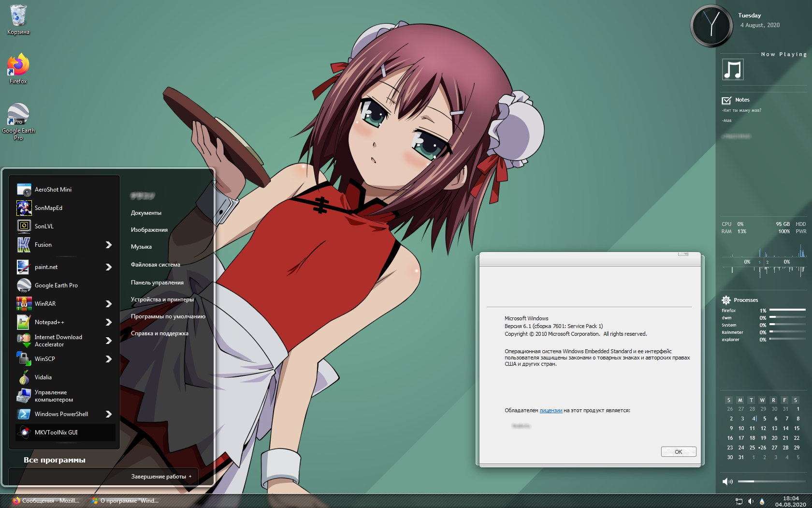The image size is (812, 508).
Task: Click the Tuesday 4 August date widget
Action: coord(759,20)
